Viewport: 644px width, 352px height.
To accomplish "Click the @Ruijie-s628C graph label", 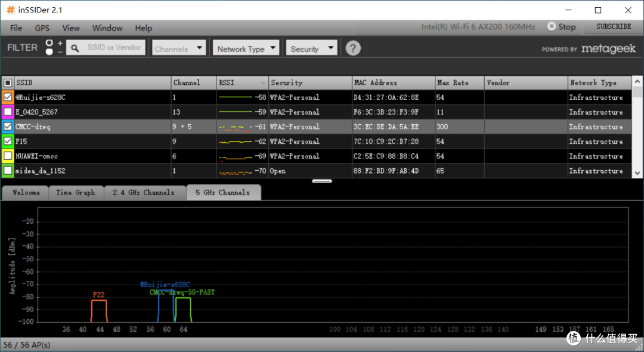I will 165,284.
